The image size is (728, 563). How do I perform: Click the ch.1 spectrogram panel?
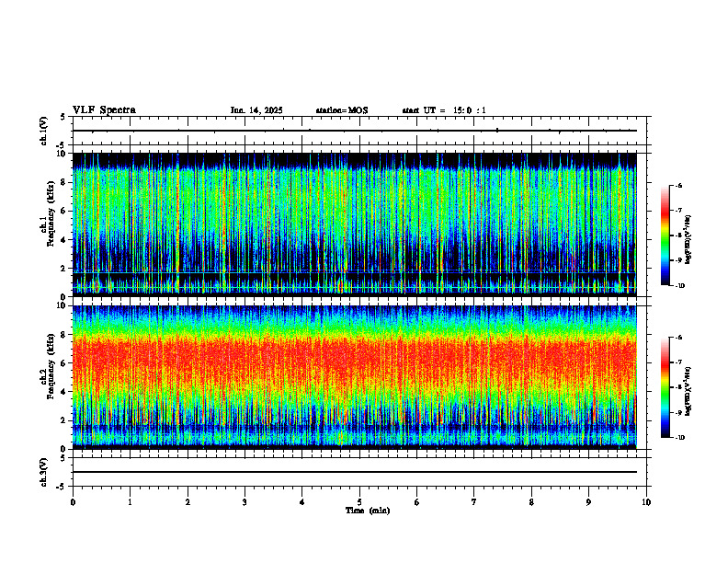click(x=355, y=224)
